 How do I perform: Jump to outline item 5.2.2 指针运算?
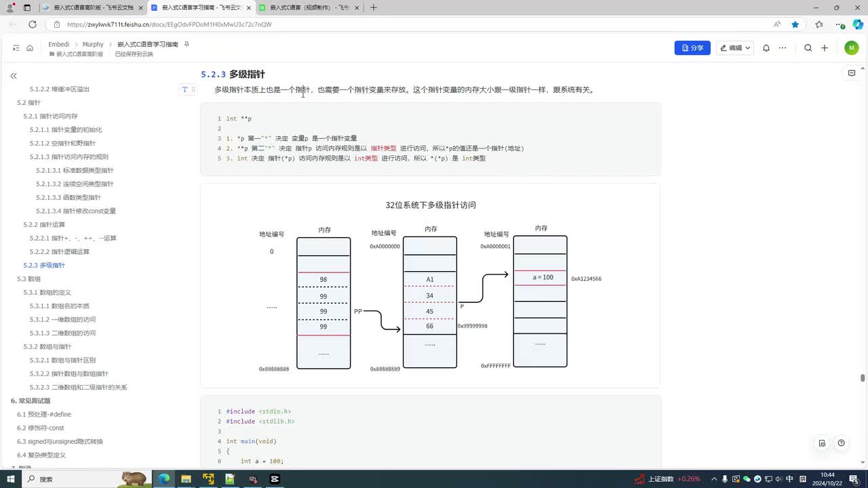pos(45,224)
